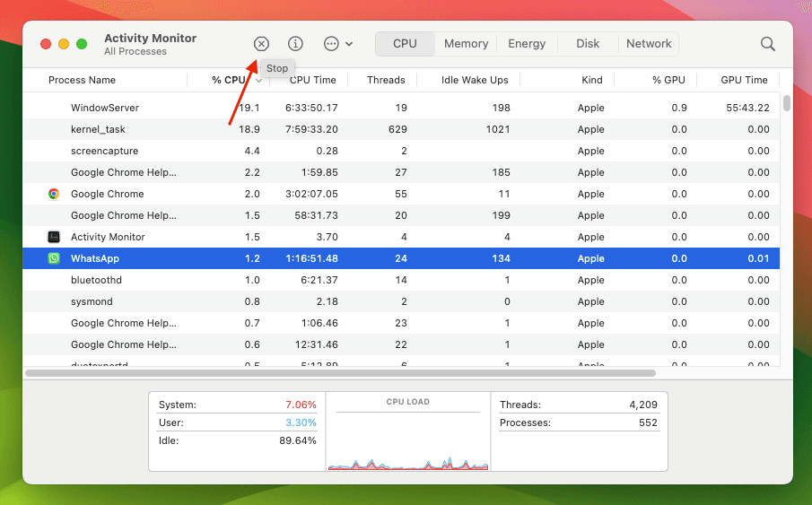Image resolution: width=812 pixels, height=505 pixels.
Task: Click the User 3.30% value
Action: coord(301,422)
